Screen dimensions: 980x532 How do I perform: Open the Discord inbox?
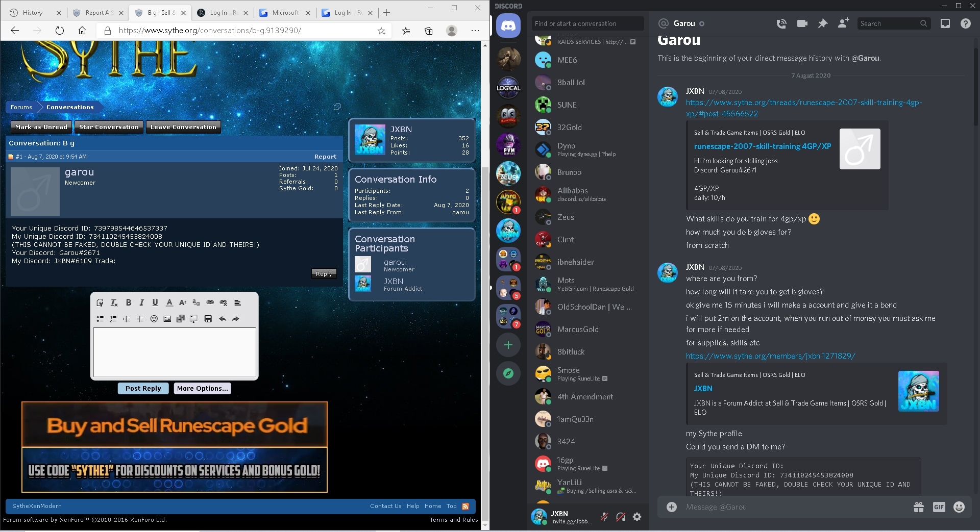pyautogui.click(x=945, y=23)
